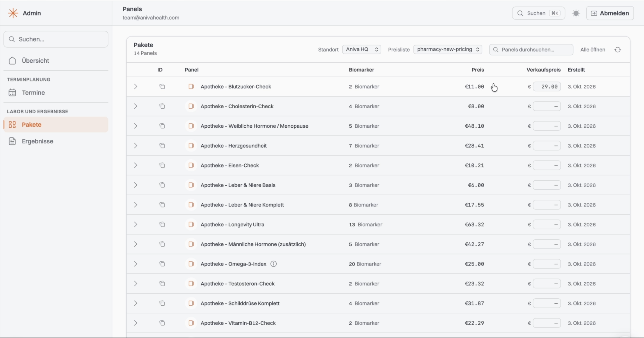Expand the Vitamin-B12-Check row
This screenshot has height=338, width=644.
click(135, 323)
